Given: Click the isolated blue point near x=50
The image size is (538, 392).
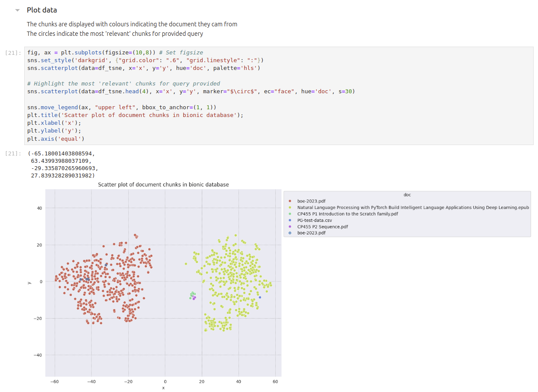Looking at the screenshot, I should tap(260, 297).
